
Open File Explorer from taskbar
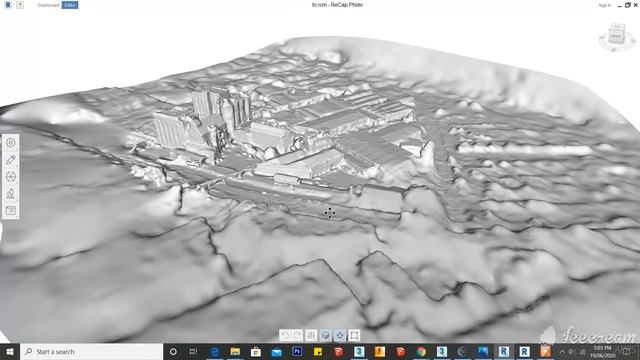pos(235,351)
